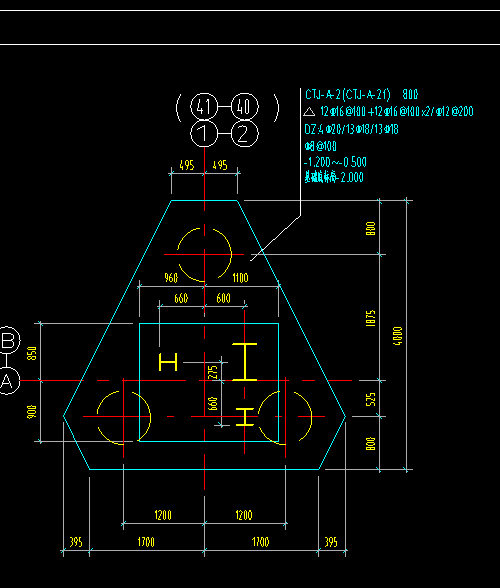
Task: Click the 800 text after CTJ-A-2(CTJ-A-21)
Action: point(410,94)
